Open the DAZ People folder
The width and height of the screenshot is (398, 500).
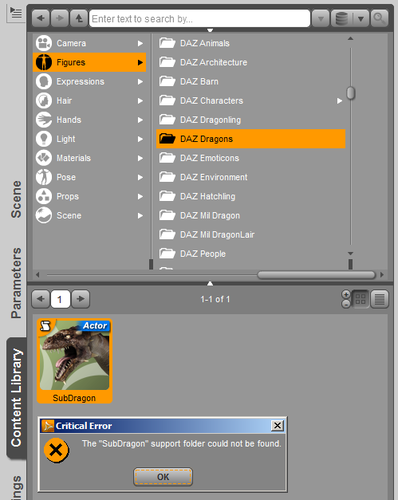click(x=251, y=254)
